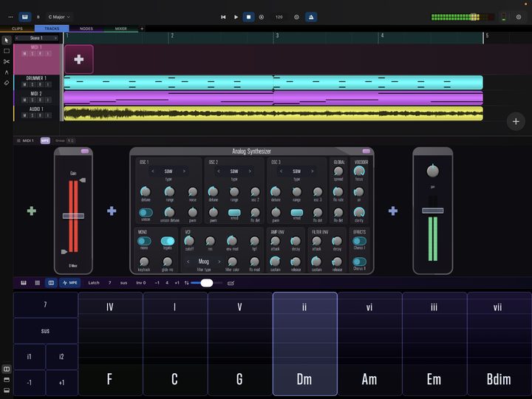532x399 pixels.
Task: Play the Dm chord pad
Action: coord(304,344)
